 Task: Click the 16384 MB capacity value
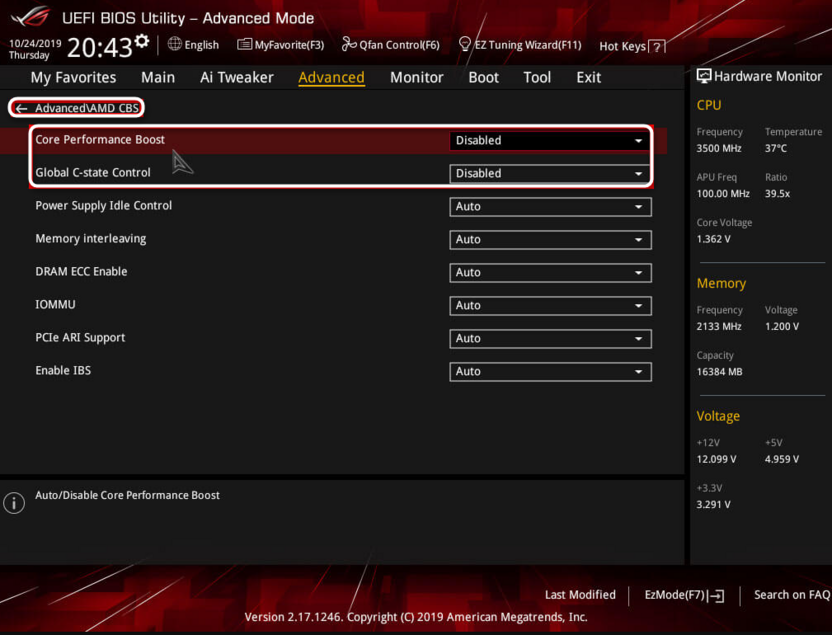pyautogui.click(x=720, y=372)
